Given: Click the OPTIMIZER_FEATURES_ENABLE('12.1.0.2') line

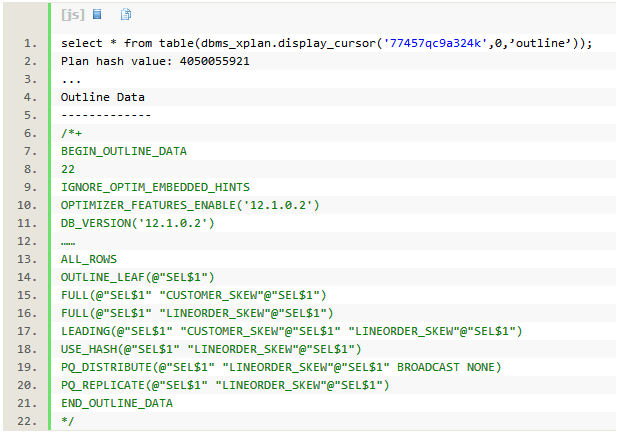Looking at the screenshot, I should [x=190, y=205].
